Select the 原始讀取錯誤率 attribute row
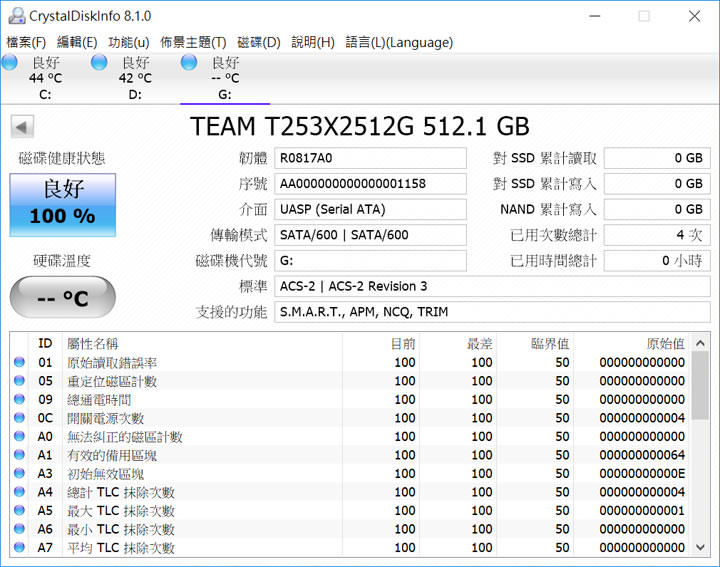 pos(351,362)
